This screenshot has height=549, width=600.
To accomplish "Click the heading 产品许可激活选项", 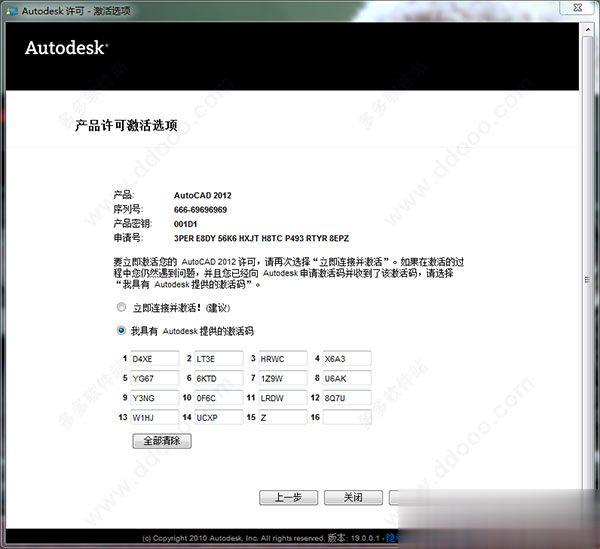I will click(x=126, y=125).
